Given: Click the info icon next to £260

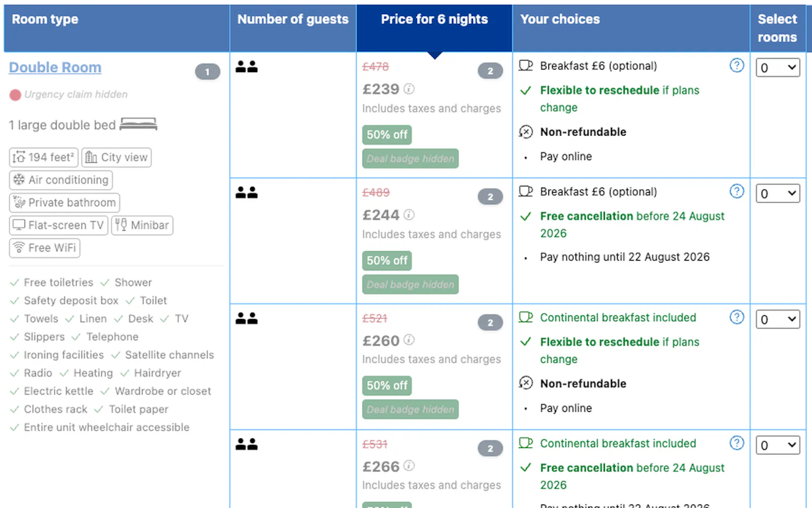Looking at the screenshot, I should point(409,340).
